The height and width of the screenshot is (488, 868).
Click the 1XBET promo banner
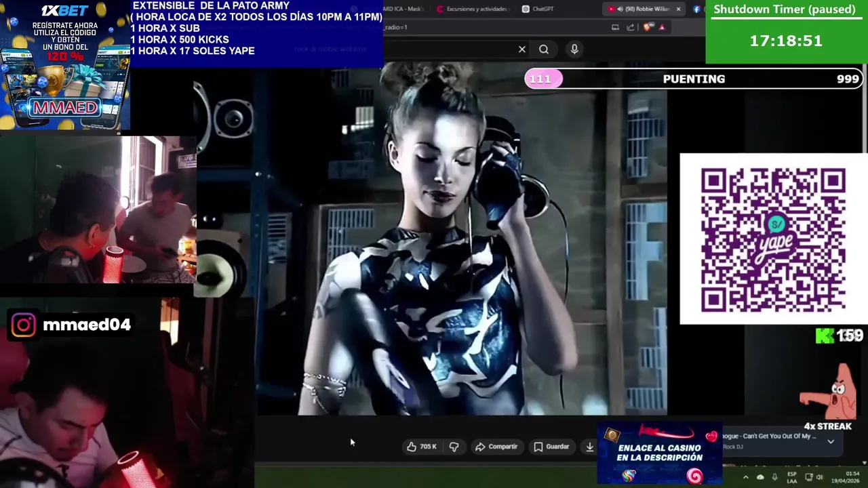(x=65, y=65)
